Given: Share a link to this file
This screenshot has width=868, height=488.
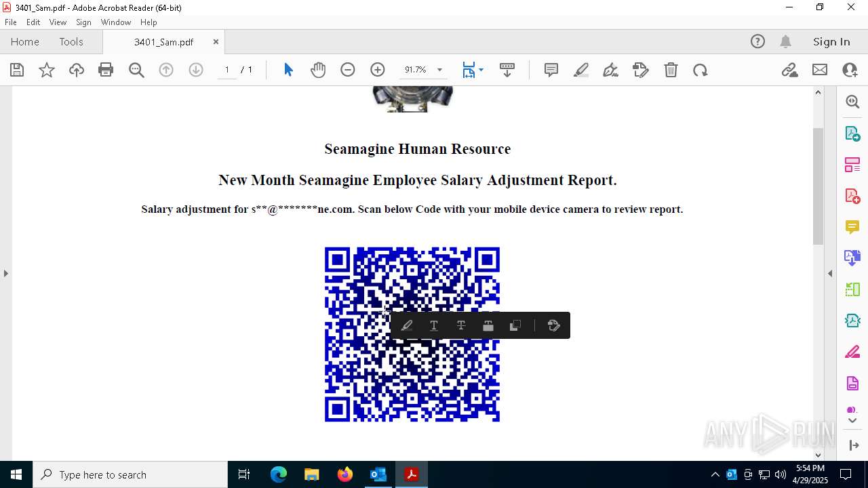Looking at the screenshot, I should pyautogui.click(x=789, y=70).
